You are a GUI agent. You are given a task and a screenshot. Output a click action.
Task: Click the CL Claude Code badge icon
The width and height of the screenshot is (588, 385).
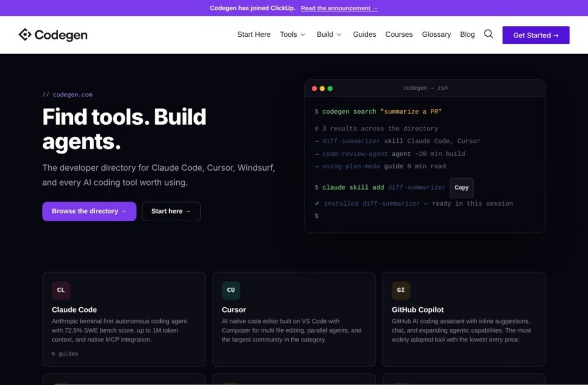coord(61,290)
